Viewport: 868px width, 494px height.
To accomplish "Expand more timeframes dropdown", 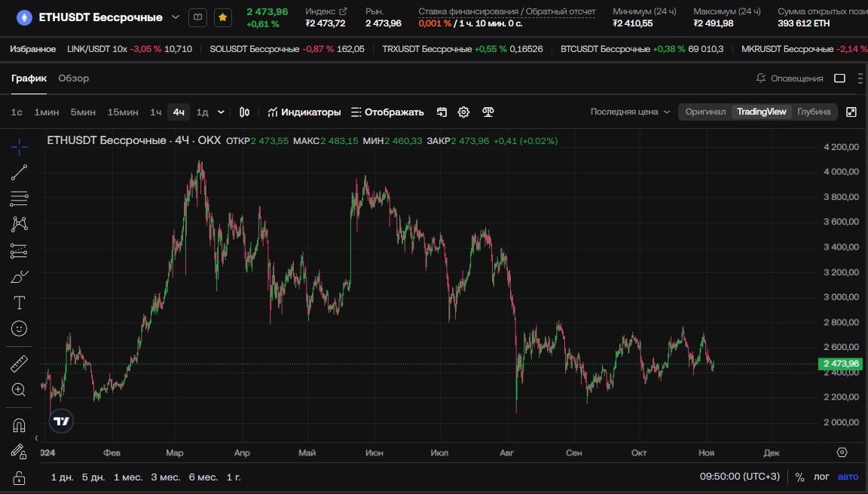I will click(221, 112).
